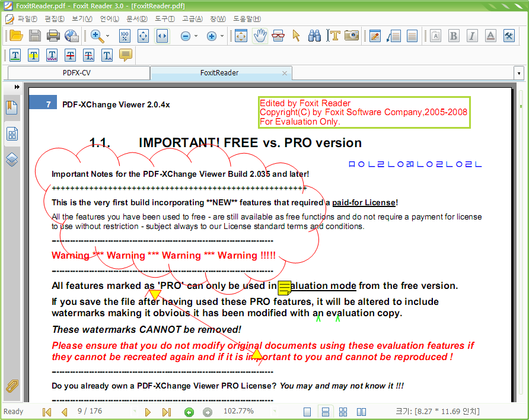
Task: Expand the zoom tool dropdown arrow
Action: [107, 36]
